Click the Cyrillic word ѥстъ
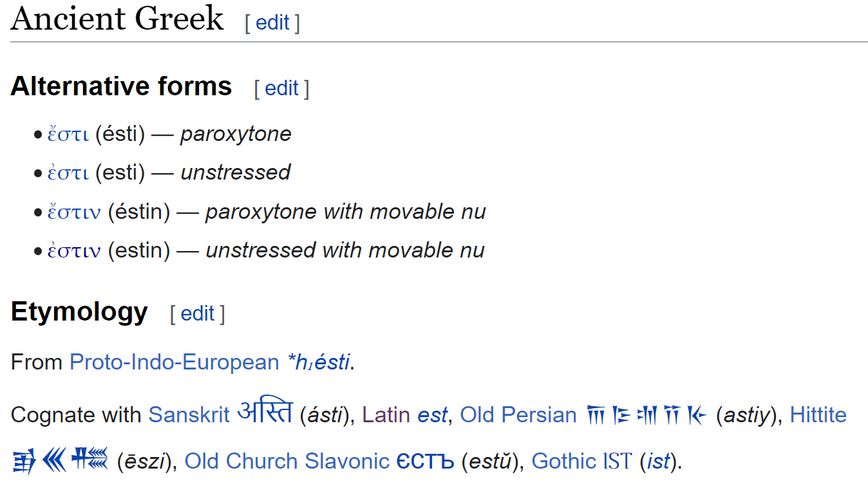 click(x=425, y=462)
